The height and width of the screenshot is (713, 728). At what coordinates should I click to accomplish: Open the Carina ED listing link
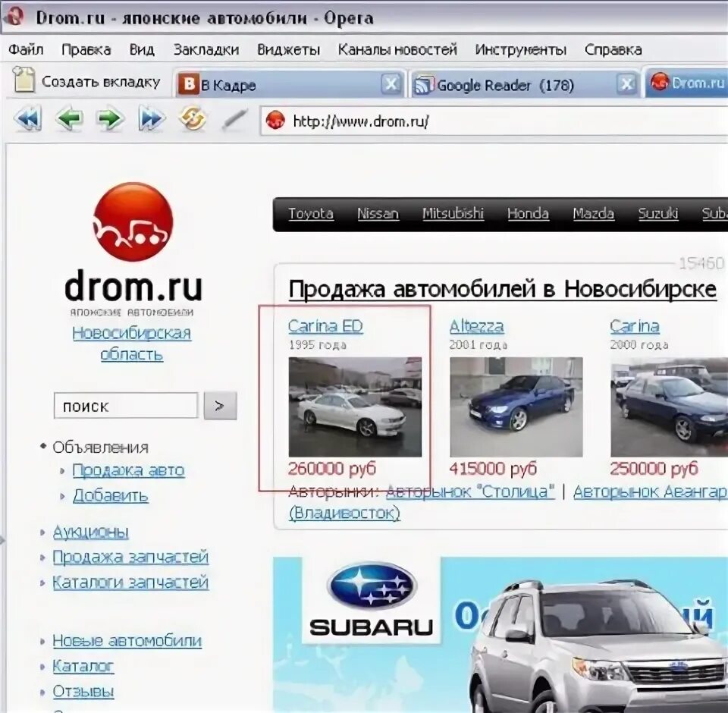tap(325, 326)
